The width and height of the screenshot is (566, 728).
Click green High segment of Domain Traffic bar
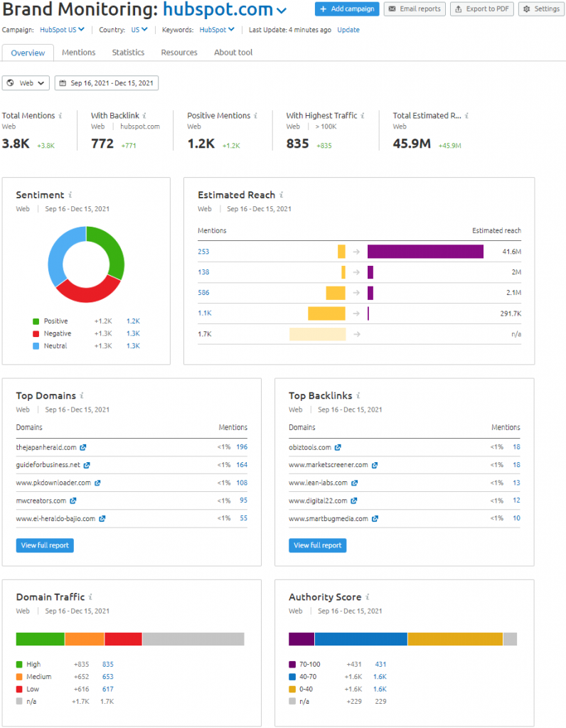[41, 639]
